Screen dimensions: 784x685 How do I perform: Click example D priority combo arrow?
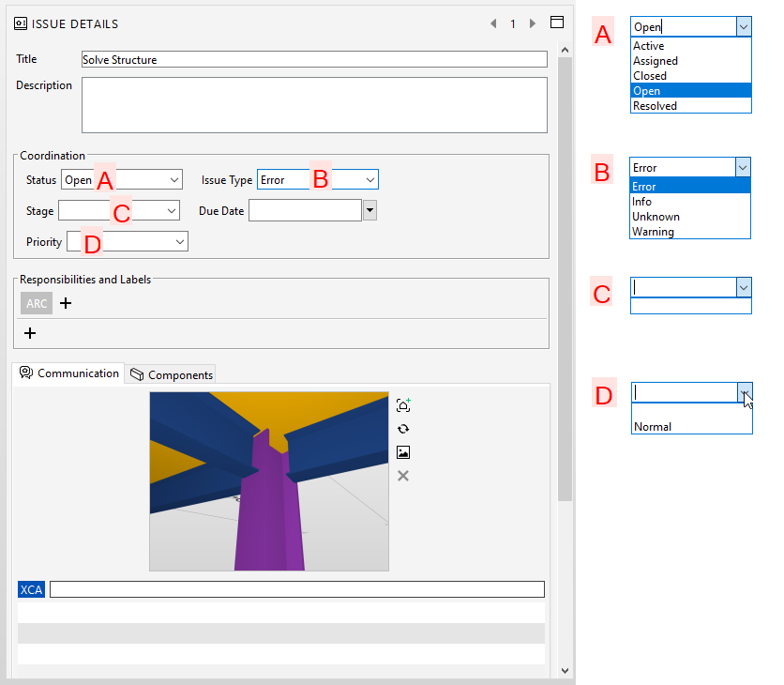(745, 392)
